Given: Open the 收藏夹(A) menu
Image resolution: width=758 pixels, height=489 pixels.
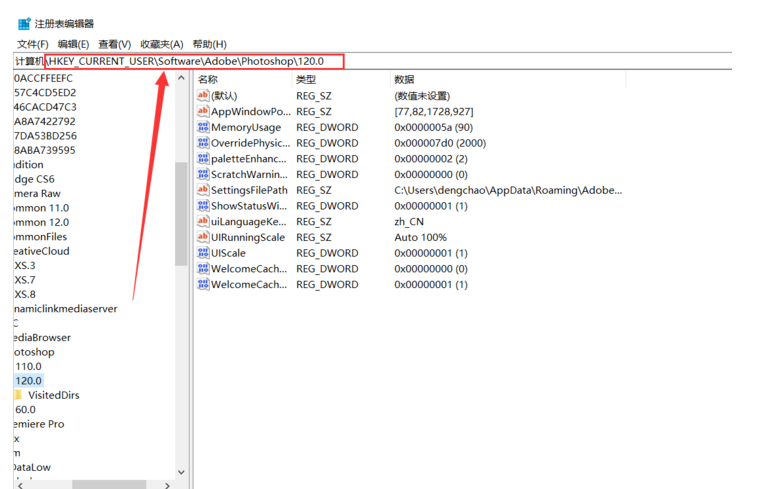Looking at the screenshot, I should 162,44.
